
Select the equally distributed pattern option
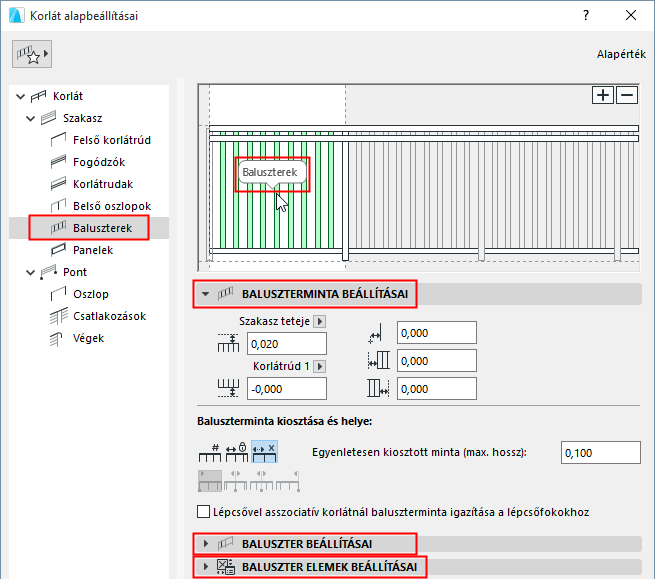tap(264, 452)
